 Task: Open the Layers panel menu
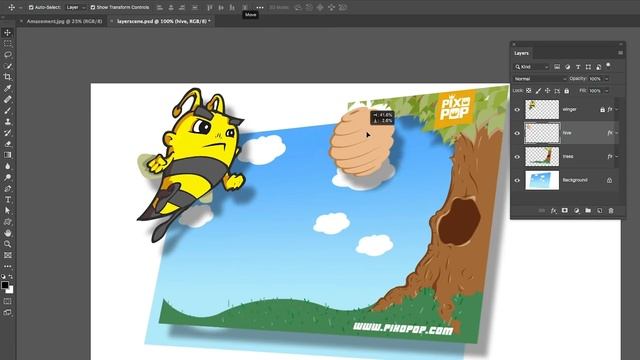click(620, 53)
